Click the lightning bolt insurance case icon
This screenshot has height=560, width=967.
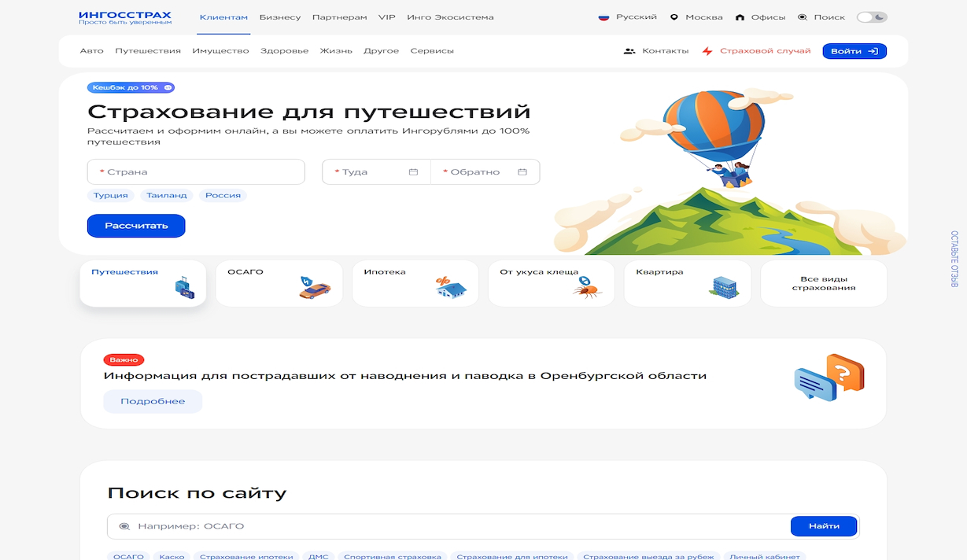[x=707, y=51]
